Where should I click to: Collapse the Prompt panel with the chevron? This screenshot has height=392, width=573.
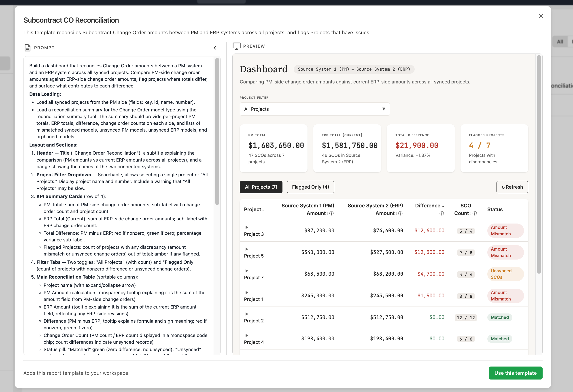215,48
